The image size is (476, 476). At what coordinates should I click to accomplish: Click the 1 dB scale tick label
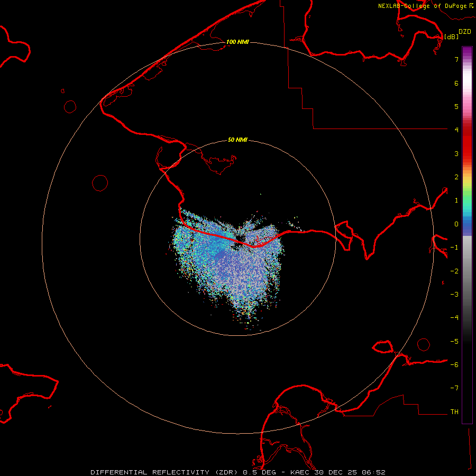(456, 200)
